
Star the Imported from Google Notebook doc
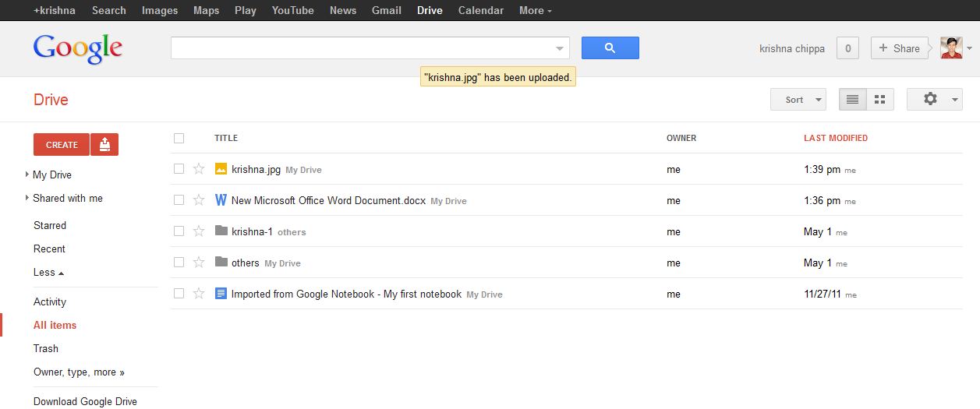point(199,294)
